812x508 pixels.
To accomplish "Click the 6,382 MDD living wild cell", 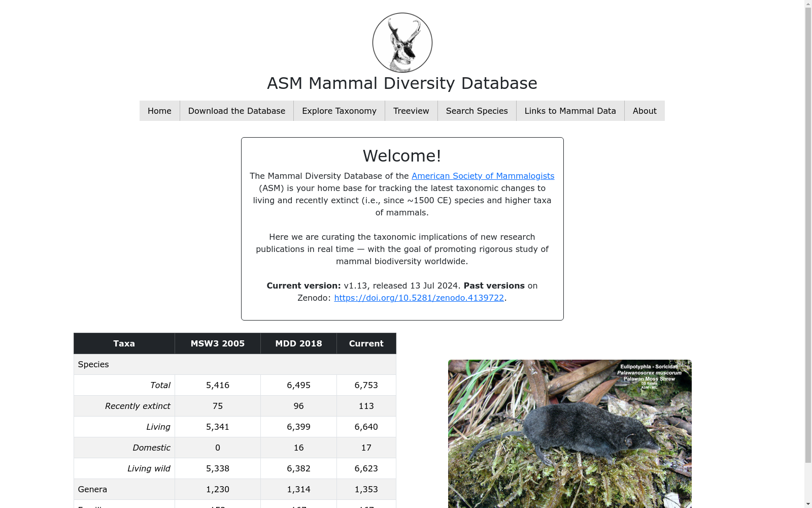I will point(298,468).
